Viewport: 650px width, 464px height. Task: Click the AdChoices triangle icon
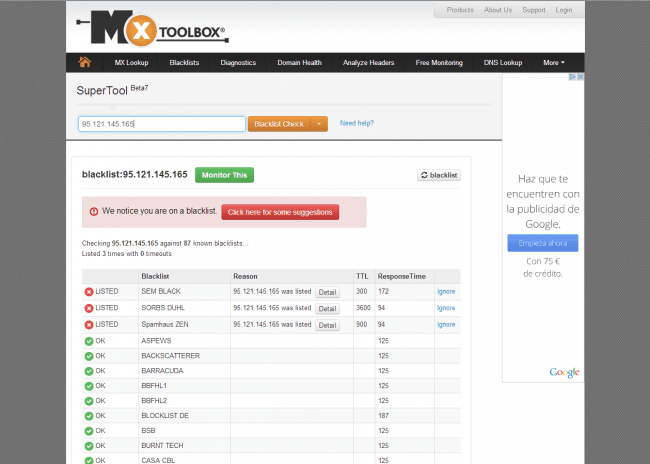click(x=572, y=77)
